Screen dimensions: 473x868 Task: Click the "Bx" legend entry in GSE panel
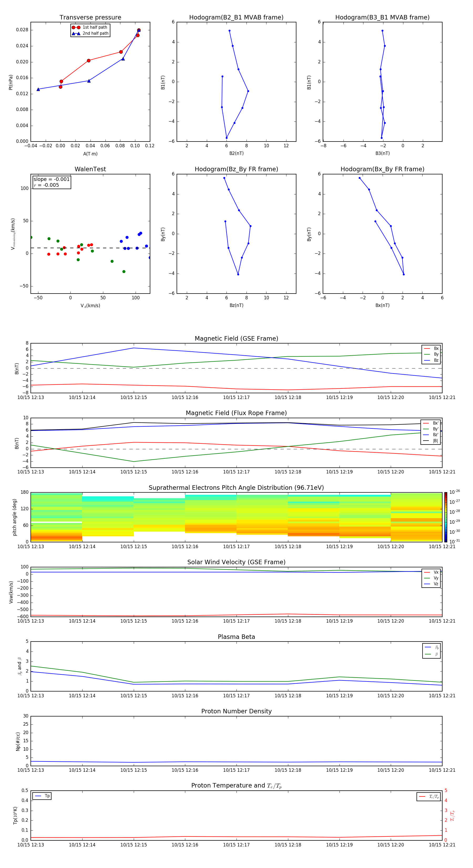(x=431, y=349)
